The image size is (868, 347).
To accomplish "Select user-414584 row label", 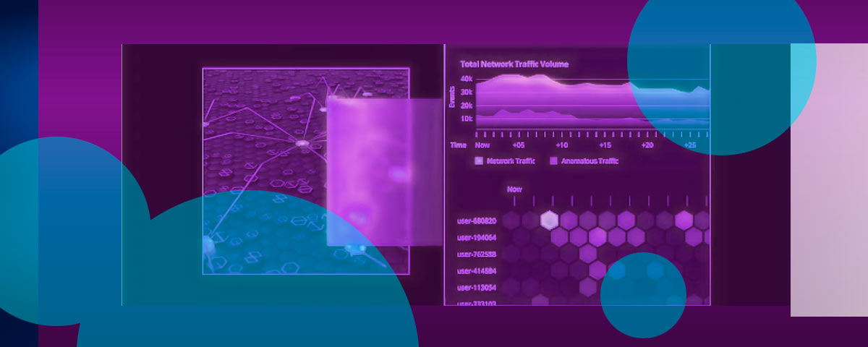I will pyautogui.click(x=477, y=271).
